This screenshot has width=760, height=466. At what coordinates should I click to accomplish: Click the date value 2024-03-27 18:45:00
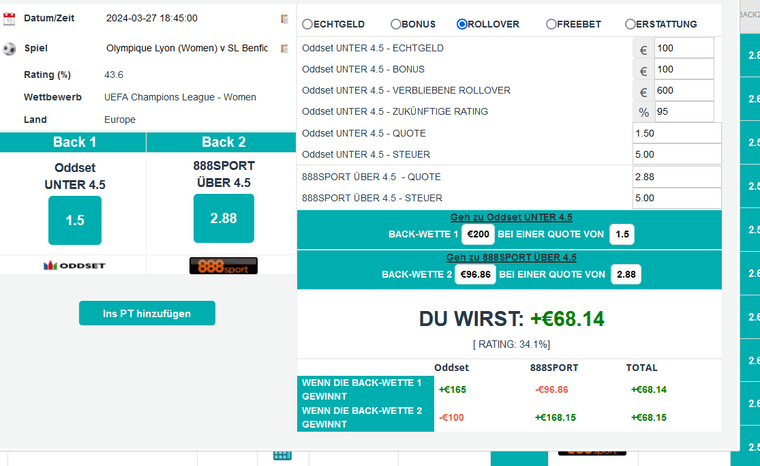152,18
